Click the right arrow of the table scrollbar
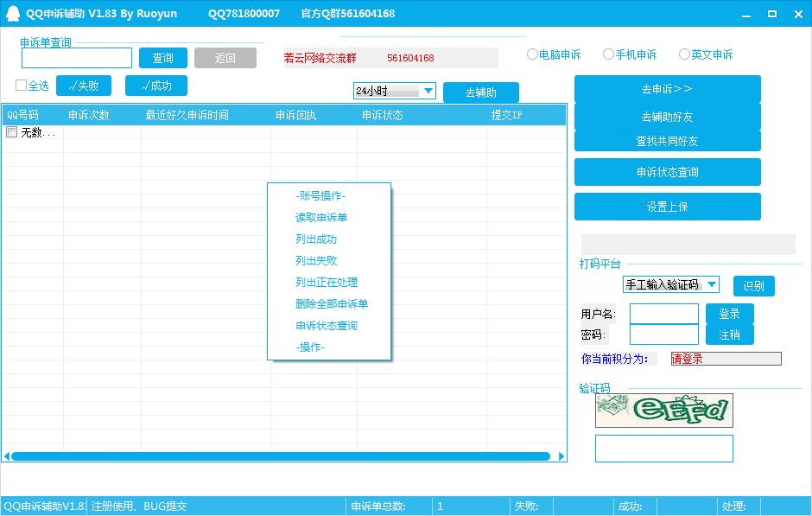Image resolution: width=812 pixels, height=516 pixels. 561,455
